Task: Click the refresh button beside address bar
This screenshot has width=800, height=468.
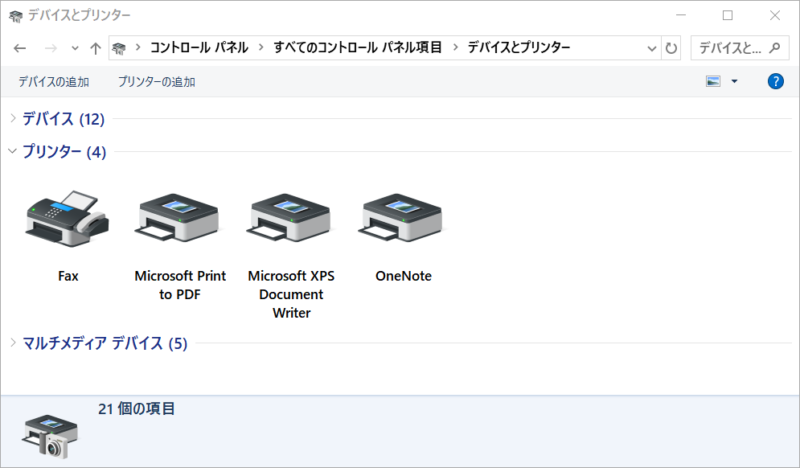Action: tap(671, 48)
